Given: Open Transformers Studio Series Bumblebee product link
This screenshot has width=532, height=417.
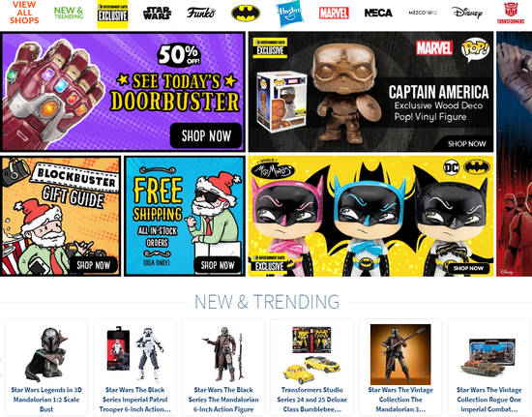Looking at the screenshot, I should pos(311,400).
